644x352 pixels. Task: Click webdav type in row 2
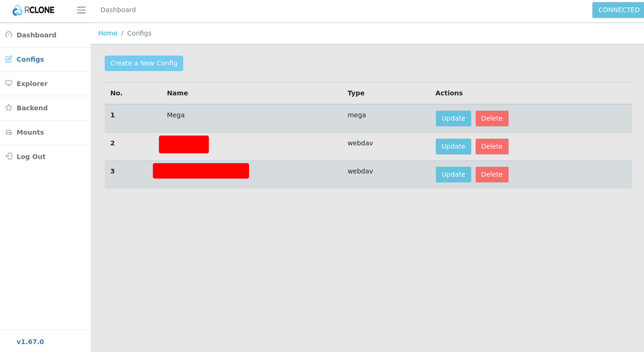(x=360, y=143)
